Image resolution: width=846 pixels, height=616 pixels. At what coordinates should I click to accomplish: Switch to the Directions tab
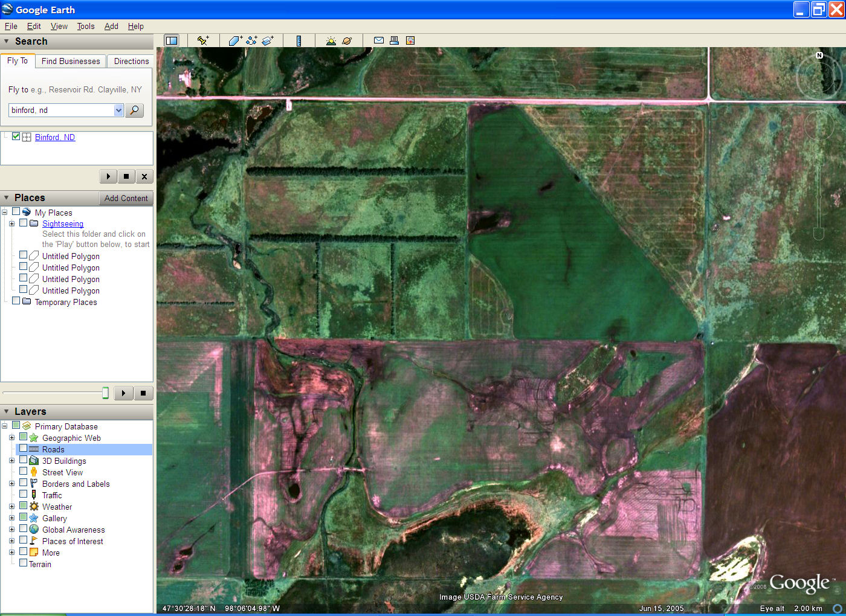click(x=131, y=61)
